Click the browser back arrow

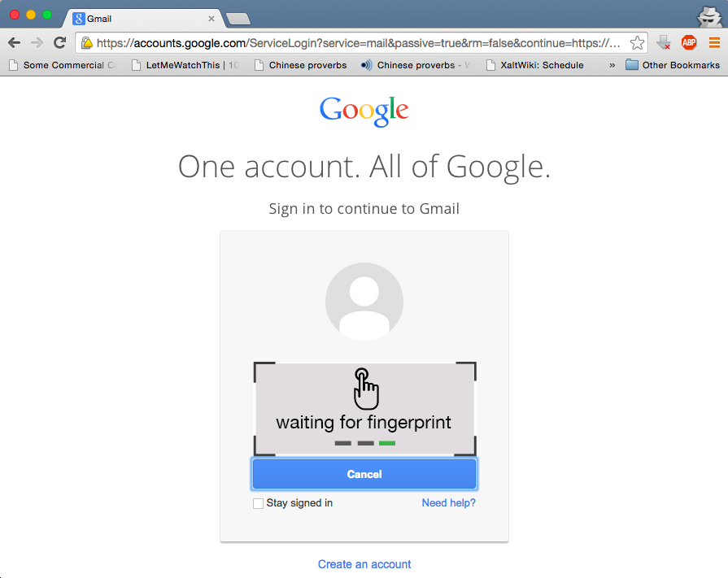click(15, 43)
